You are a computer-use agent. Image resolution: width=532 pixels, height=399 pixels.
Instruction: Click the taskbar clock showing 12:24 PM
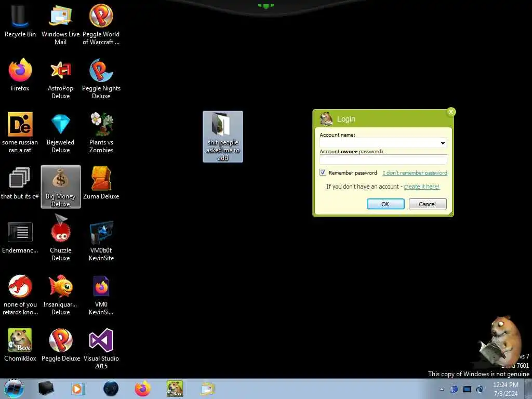(506, 389)
